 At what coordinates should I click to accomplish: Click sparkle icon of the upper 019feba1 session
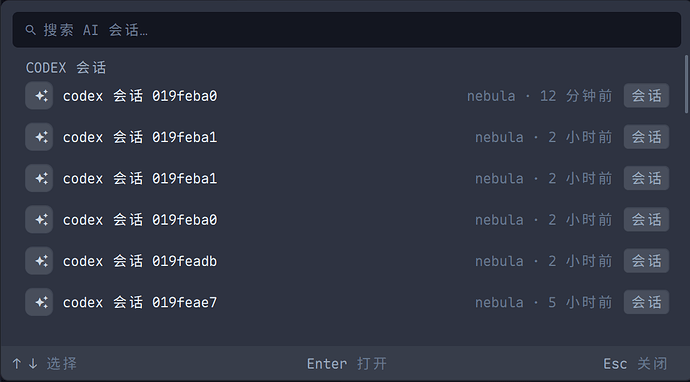[39, 137]
